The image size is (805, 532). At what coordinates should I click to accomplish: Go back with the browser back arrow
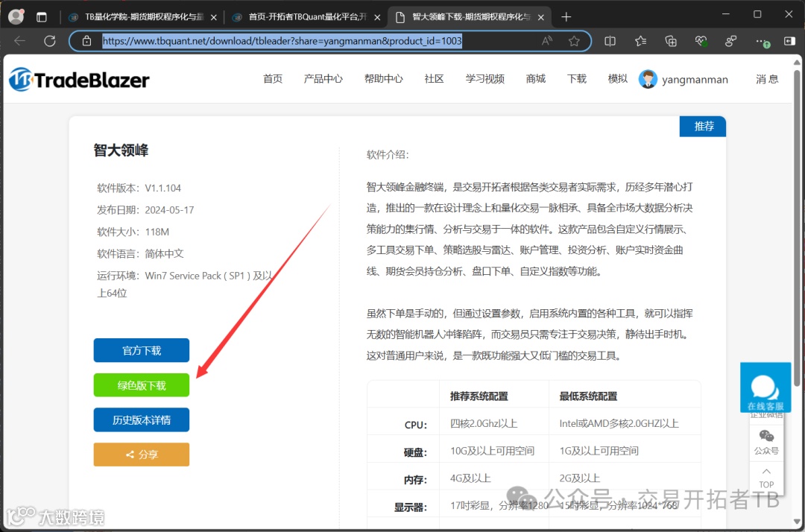coord(19,41)
